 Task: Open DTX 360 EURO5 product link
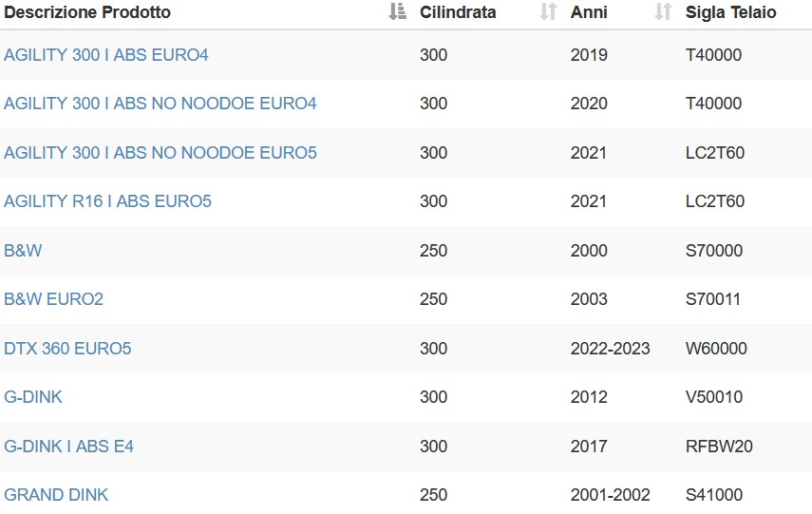click(x=67, y=348)
